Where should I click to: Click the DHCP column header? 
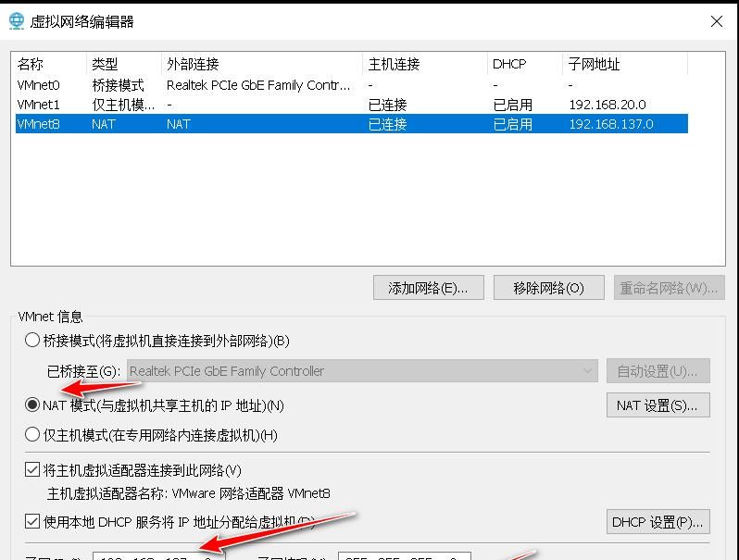click(525, 64)
